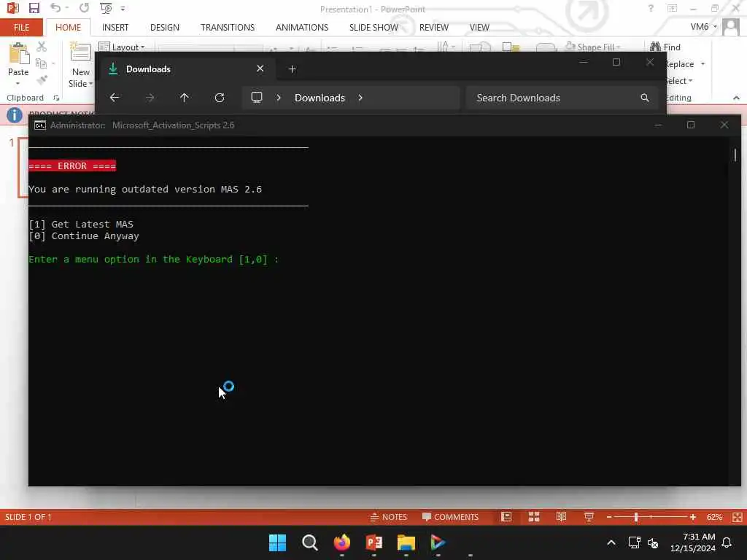Refresh the Downloads folder view
This screenshot has height=560, width=747.
click(x=220, y=98)
